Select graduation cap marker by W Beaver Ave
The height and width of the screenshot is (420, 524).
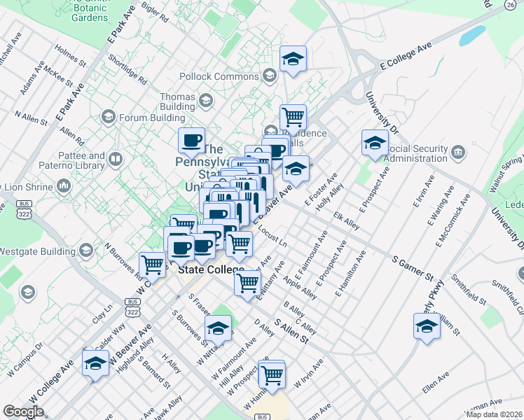point(95,366)
